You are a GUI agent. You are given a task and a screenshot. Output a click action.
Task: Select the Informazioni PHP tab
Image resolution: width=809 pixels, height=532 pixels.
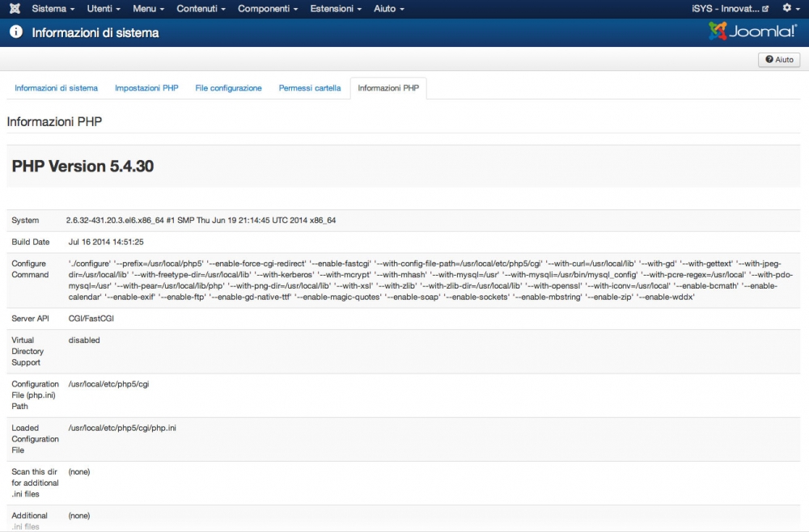(388, 88)
